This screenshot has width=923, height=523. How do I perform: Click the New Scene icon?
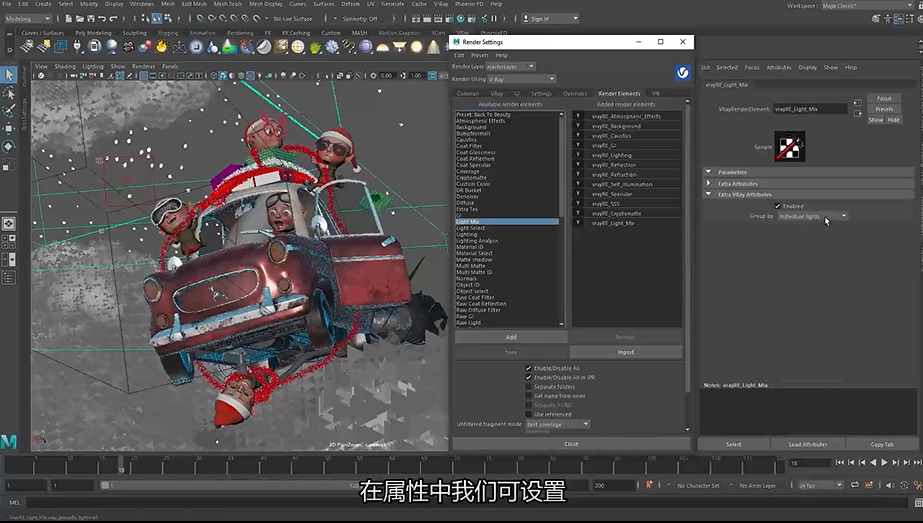point(69,19)
